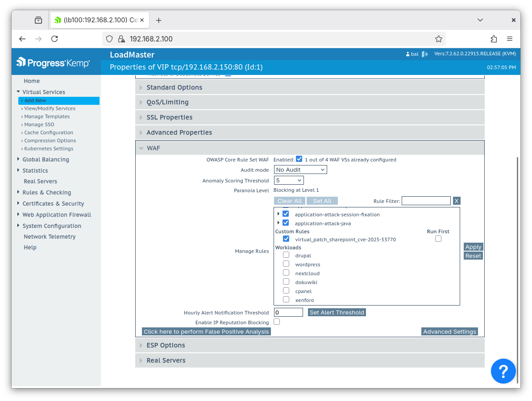Click the padlock site security icon
The height and width of the screenshot is (401, 532).
pyautogui.click(x=121, y=39)
